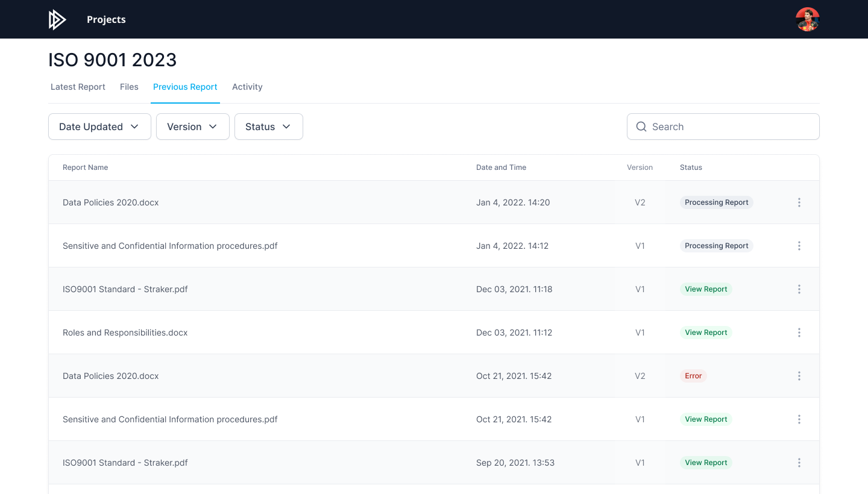Click the Date and Time column header
The image size is (868, 494).
click(x=501, y=167)
